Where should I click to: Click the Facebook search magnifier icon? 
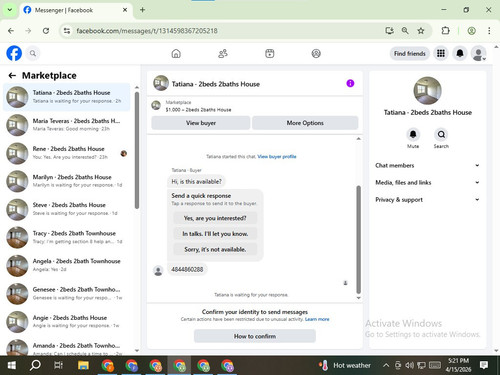click(x=33, y=53)
